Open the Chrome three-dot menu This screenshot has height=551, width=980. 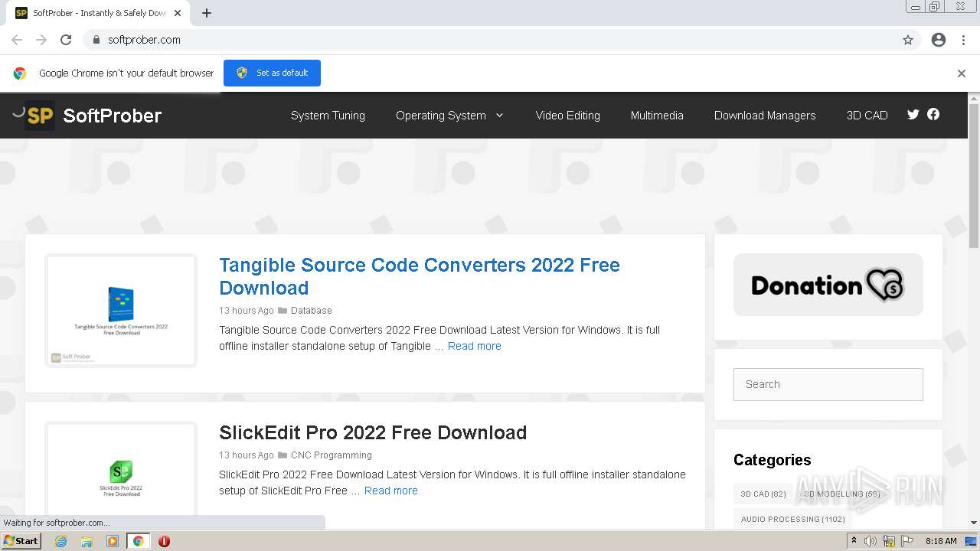pos(963,40)
